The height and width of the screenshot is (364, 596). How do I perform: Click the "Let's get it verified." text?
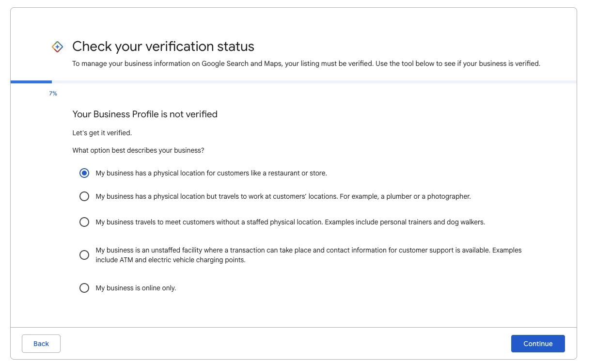click(102, 133)
